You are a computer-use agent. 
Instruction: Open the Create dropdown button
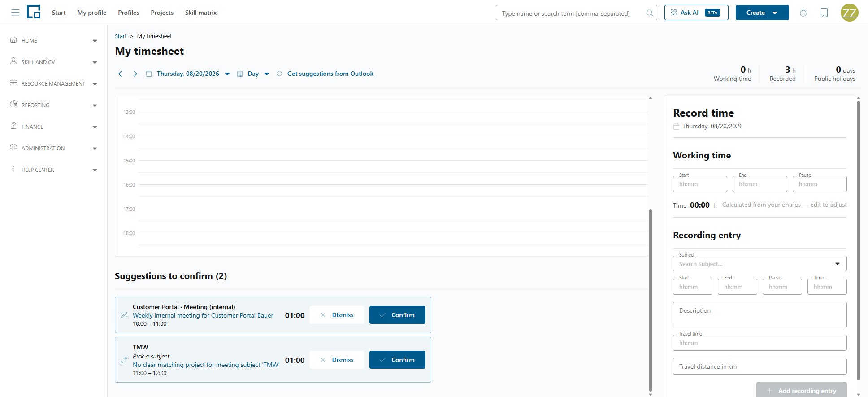click(762, 13)
